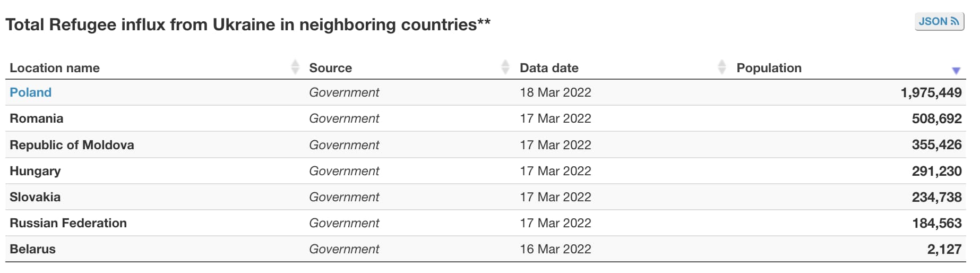Select the Belarus row name
The height and width of the screenshot is (273, 980).
(32, 249)
